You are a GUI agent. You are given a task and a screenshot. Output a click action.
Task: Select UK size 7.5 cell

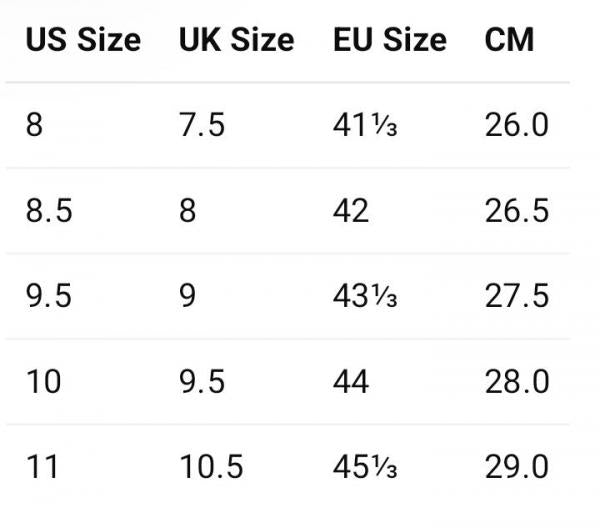click(202, 125)
